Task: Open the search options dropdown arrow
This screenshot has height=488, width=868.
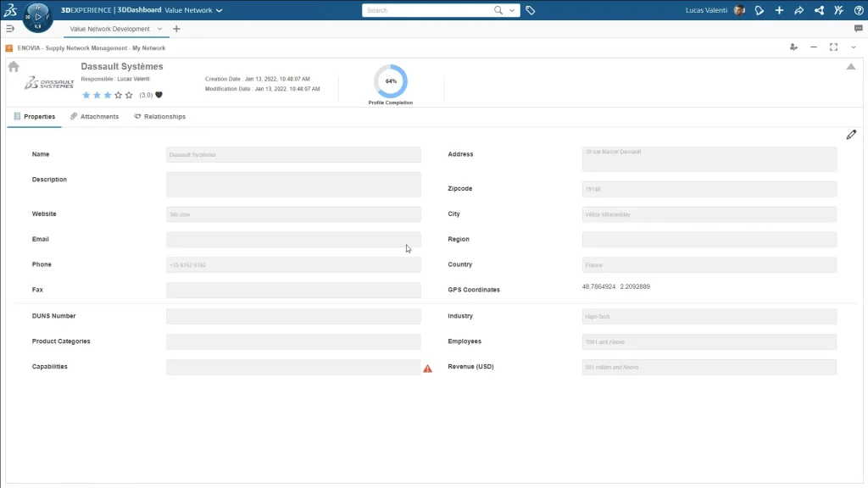Action: (x=513, y=11)
